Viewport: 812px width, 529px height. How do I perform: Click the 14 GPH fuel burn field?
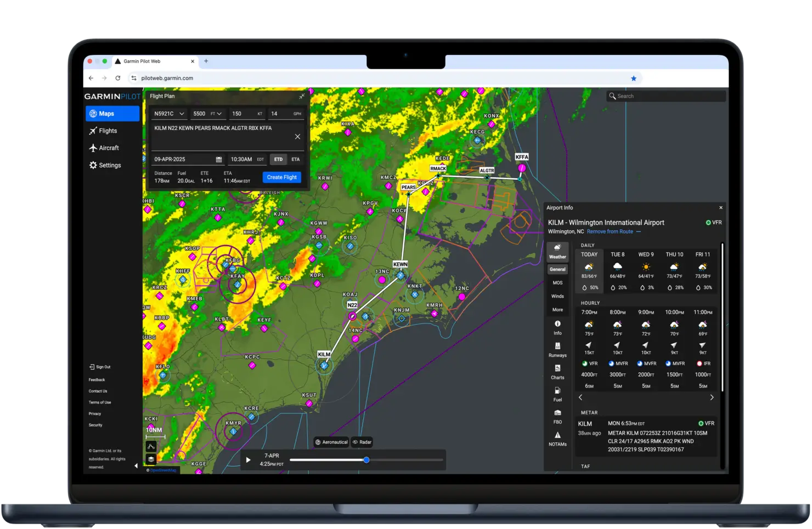pos(286,113)
